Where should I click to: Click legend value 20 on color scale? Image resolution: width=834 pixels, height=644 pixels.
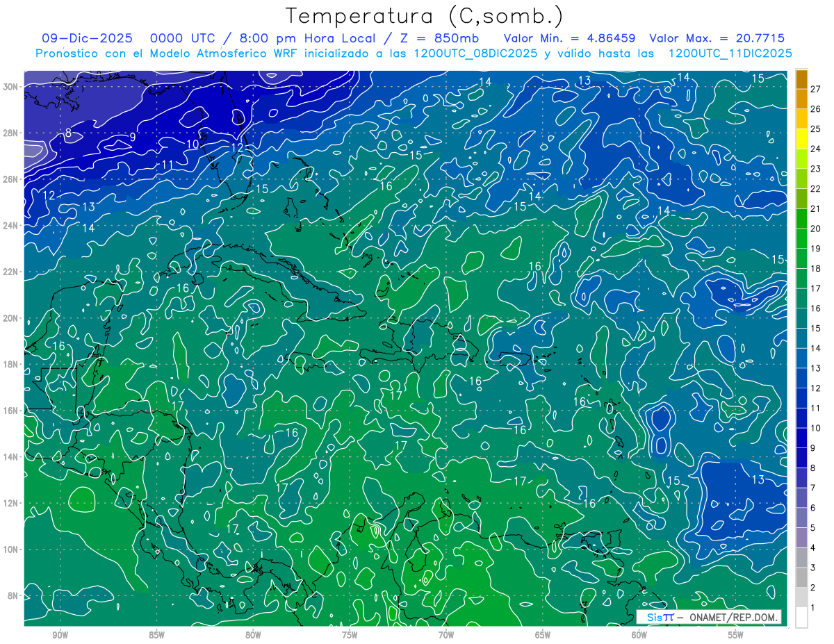pyautogui.click(x=816, y=229)
